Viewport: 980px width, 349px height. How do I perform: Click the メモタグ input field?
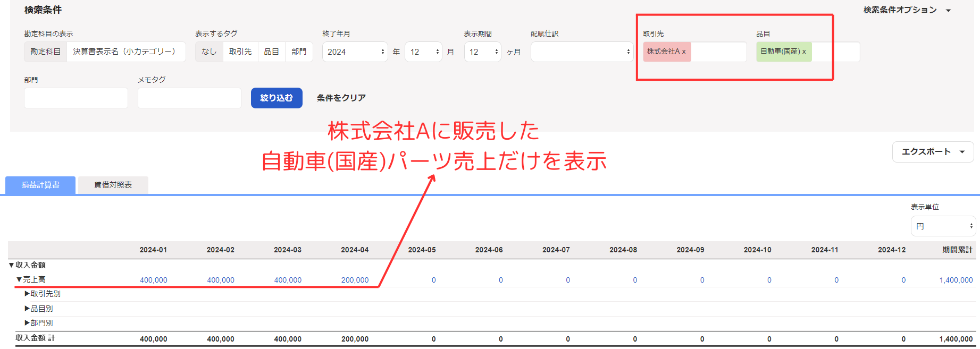point(189,98)
